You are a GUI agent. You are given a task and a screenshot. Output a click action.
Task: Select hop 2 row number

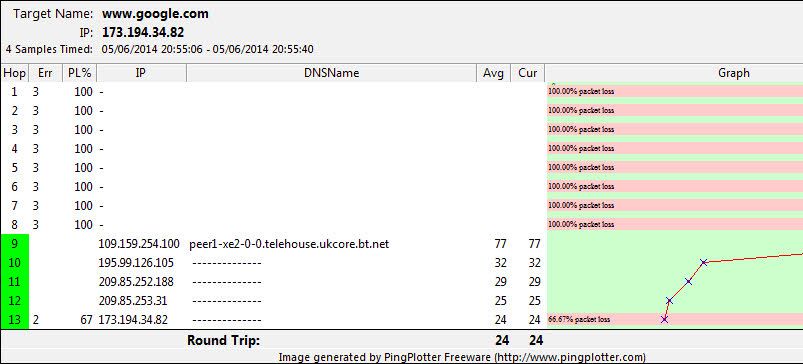[14, 111]
